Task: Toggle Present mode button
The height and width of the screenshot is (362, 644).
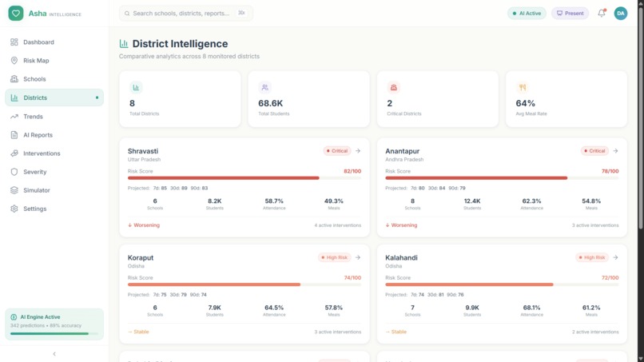Action: coord(570,13)
